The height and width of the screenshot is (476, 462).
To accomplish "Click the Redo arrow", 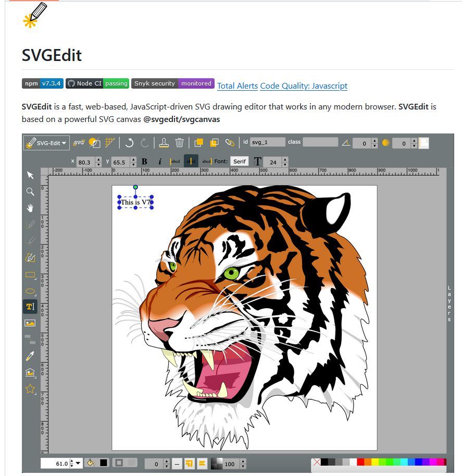I will 145,143.
